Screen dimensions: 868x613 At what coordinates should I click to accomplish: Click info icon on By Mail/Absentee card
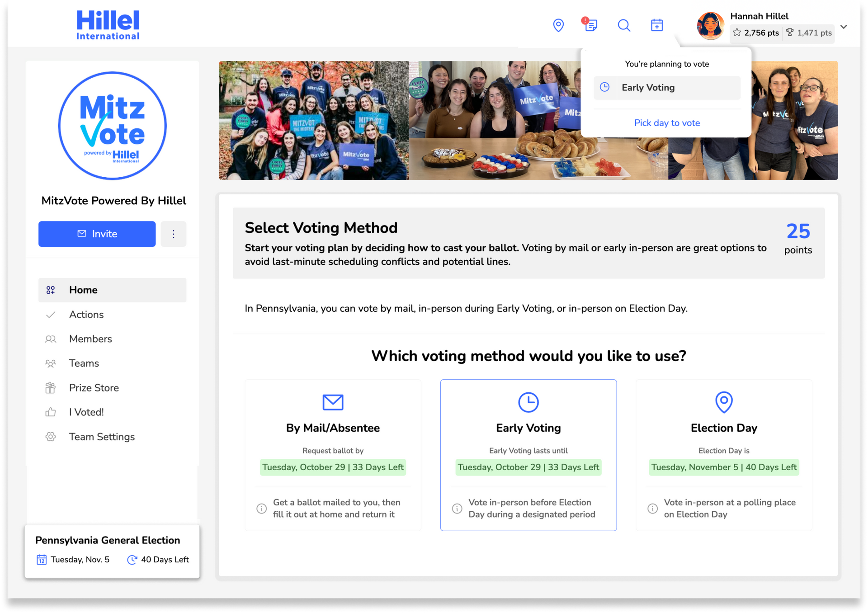(261, 509)
